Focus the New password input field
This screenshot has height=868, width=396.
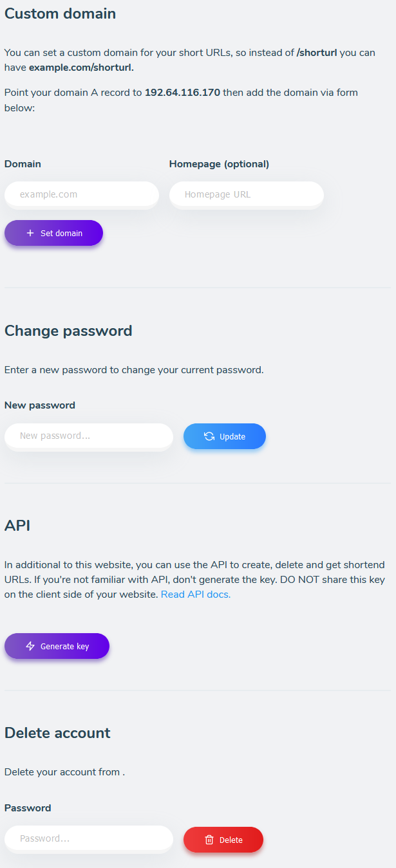[88, 436]
